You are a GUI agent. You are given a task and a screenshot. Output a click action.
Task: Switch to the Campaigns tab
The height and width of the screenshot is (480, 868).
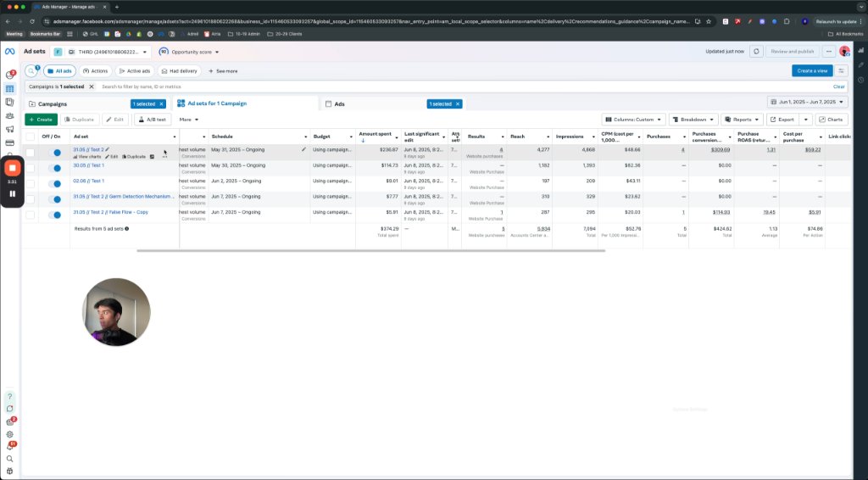[x=53, y=104]
